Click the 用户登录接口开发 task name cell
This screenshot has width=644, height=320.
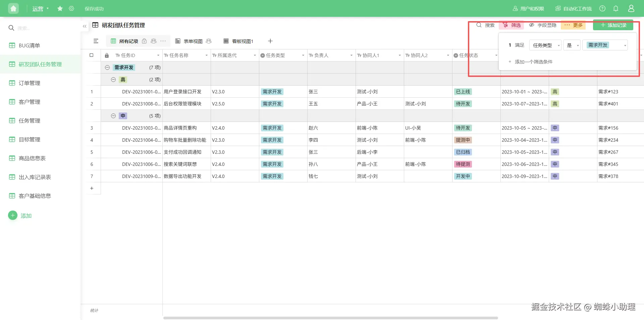click(186, 92)
